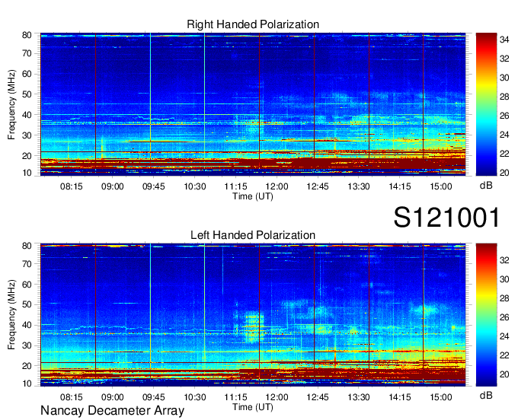Click the 30 MHz tick on Right Handed plot
Image resolution: width=518 pixels, height=420 pixels.
27,135
